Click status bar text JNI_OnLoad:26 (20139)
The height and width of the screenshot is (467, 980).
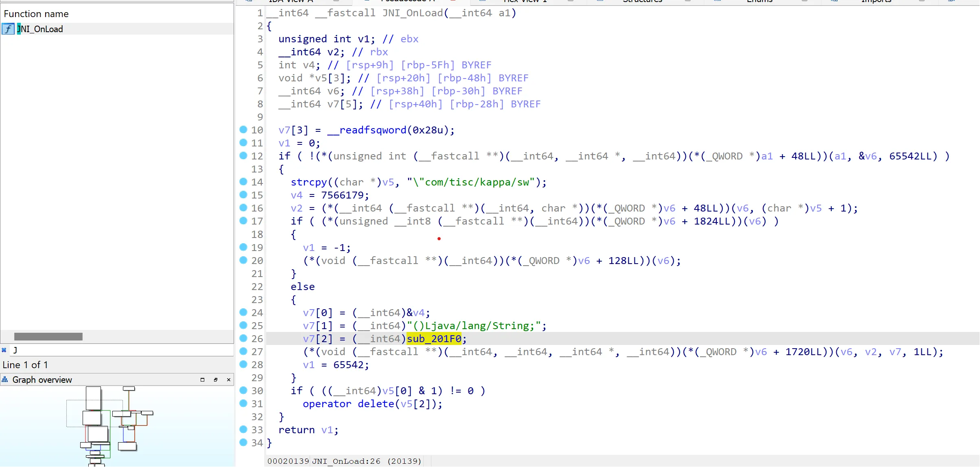click(x=367, y=461)
